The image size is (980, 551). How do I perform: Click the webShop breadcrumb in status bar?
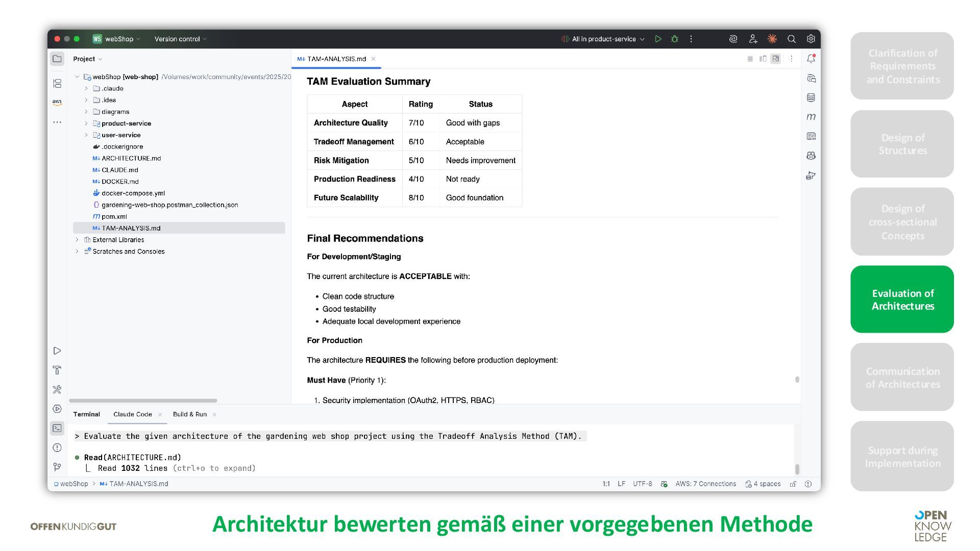[73, 484]
